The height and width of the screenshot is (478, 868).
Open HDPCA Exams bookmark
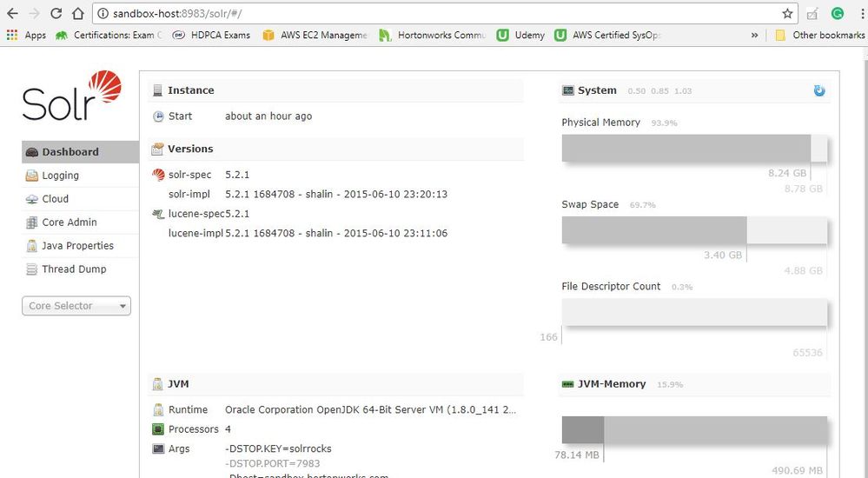point(211,35)
